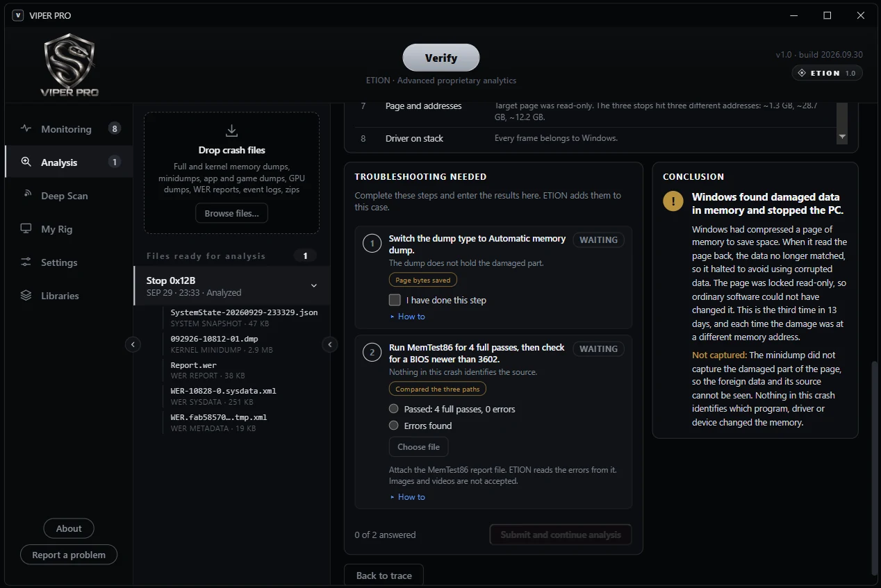Click Submit and continue analysis
This screenshot has height=588, width=881.
point(561,535)
